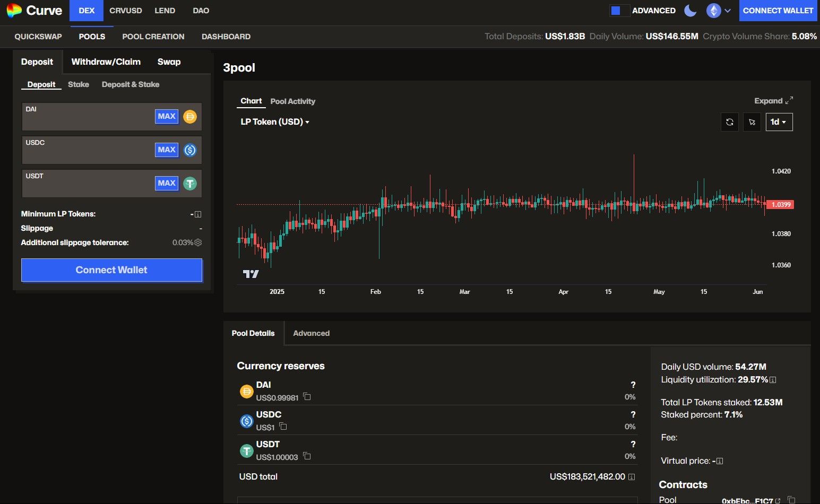
Task: Copy the USDT token address
Action: coord(307,456)
